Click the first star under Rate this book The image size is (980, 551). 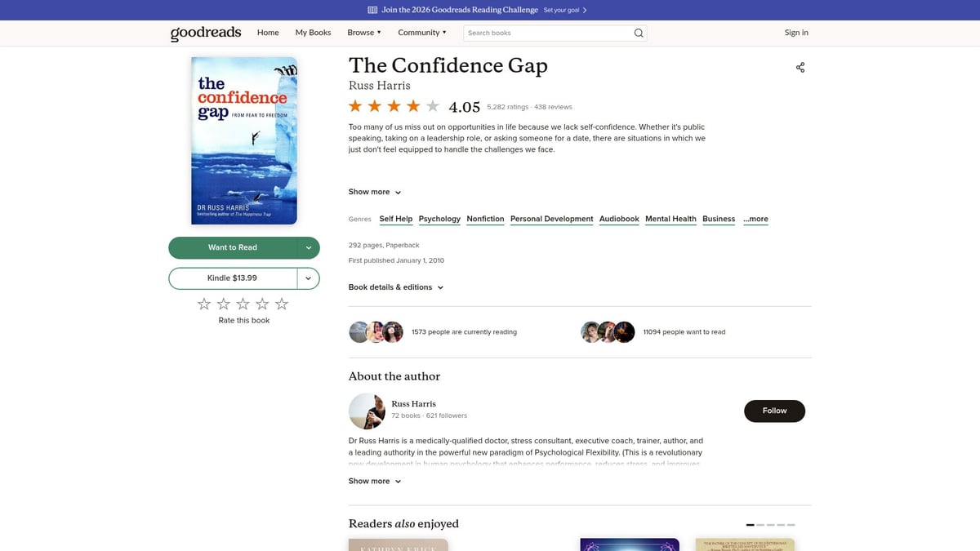click(203, 303)
